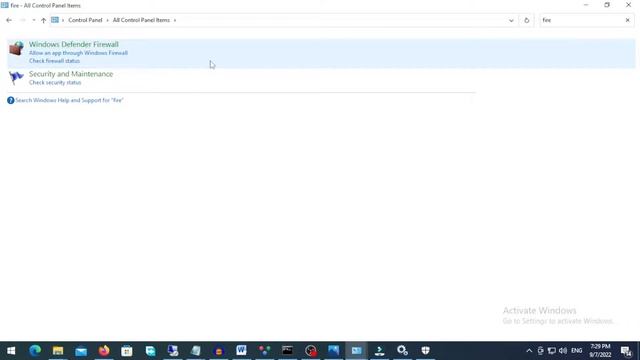
Task: Open Security and Maintenance
Action: pos(71,74)
